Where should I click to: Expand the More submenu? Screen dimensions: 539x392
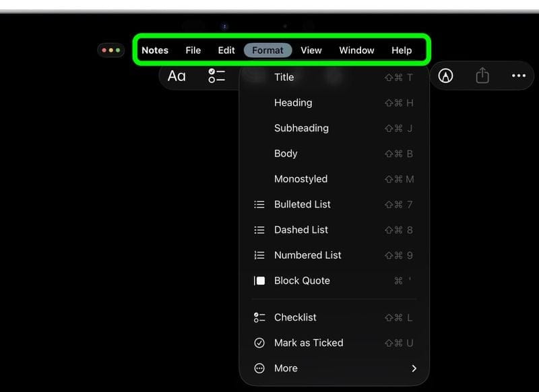click(286, 368)
